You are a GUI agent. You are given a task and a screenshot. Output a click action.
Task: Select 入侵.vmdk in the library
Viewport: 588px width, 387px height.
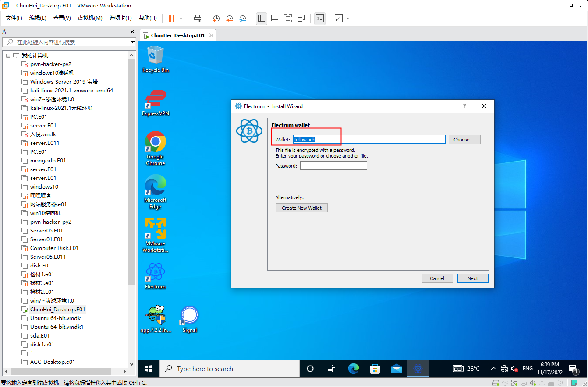pyautogui.click(x=43, y=134)
